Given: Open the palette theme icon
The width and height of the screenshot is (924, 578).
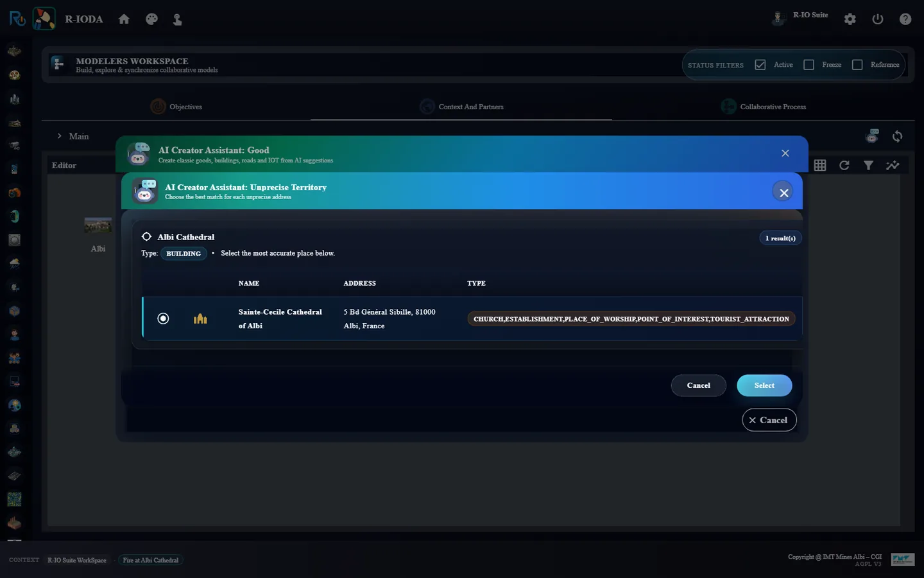Looking at the screenshot, I should point(151,19).
